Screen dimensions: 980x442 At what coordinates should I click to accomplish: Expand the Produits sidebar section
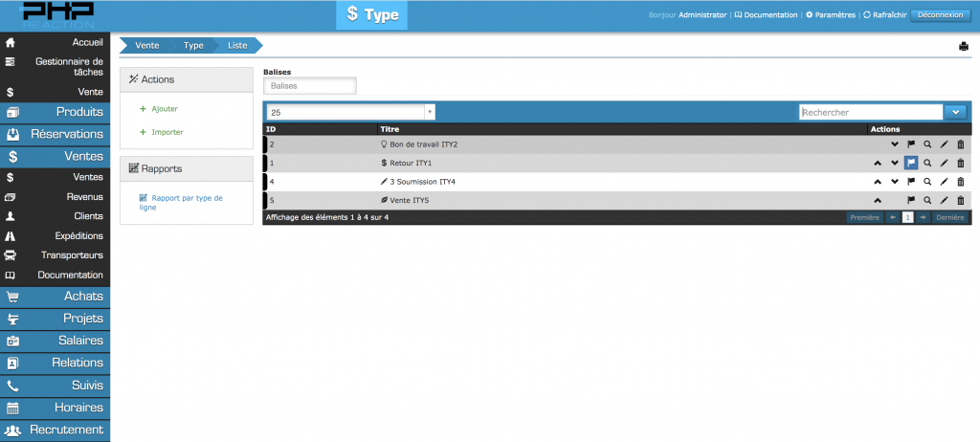pyautogui.click(x=55, y=113)
